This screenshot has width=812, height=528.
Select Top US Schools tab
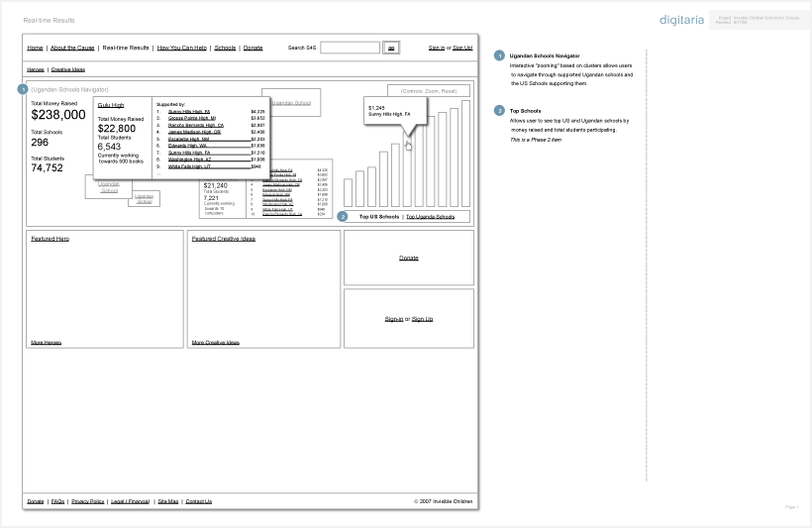[x=379, y=217]
